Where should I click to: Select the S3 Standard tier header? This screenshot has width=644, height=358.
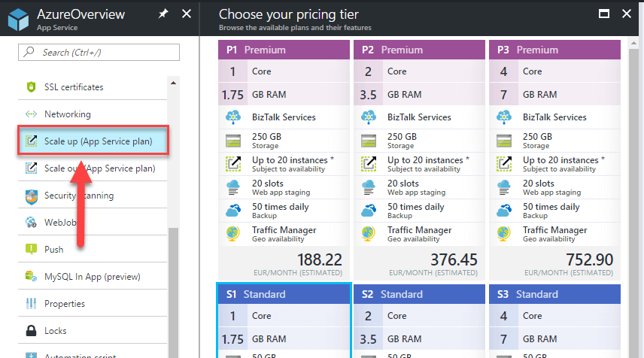pyautogui.click(x=555, y=294)
